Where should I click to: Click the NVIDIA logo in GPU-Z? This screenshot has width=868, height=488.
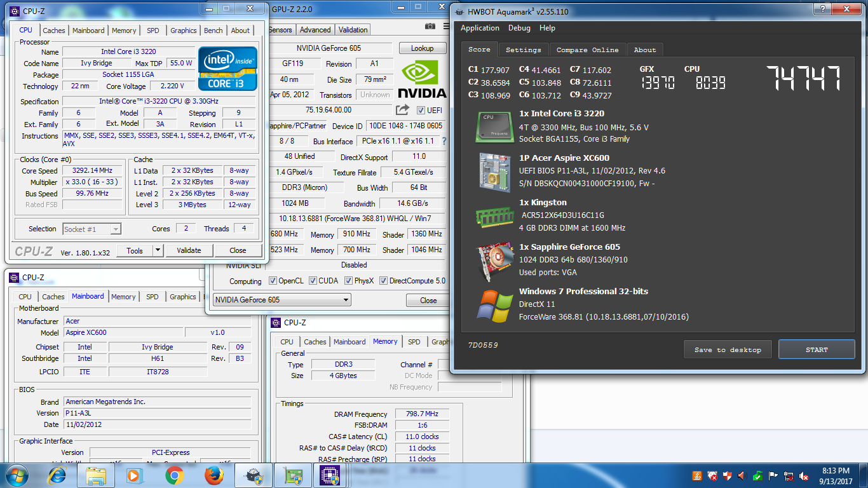tap(424, 79)
